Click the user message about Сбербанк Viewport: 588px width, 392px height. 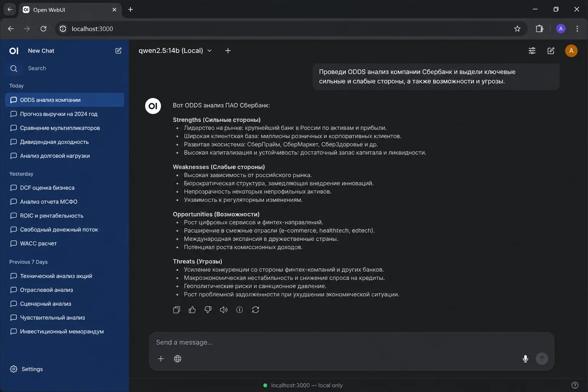click(x=436, y=77)
